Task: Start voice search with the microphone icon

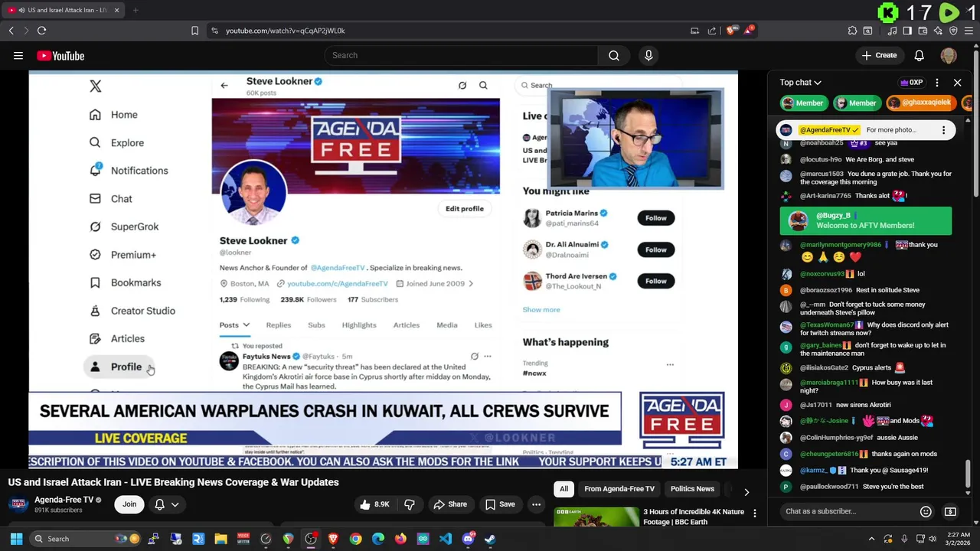Action: [648, 55]
